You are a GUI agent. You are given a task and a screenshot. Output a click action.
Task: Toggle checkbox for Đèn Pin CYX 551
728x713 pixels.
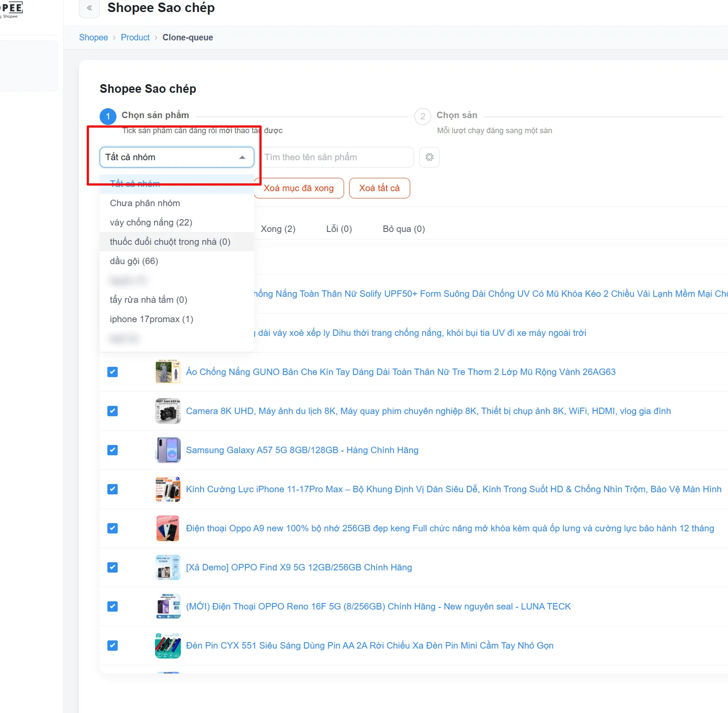pyautogui.click(x=113, y=646)
